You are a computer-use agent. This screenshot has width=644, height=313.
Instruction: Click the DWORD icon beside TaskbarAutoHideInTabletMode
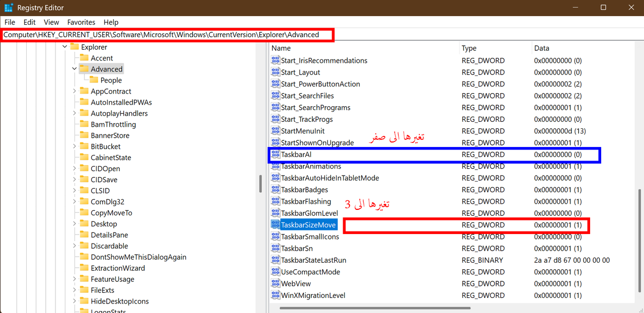click(275, 178)
